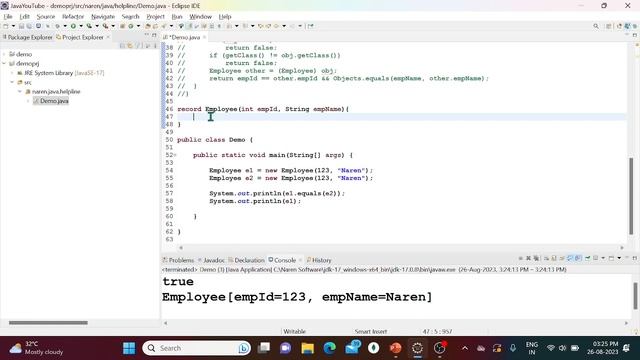Click Remove All Terminated Launches in Console
The height and width of the screenshot is (360, 640).
(x=536, y=258)
